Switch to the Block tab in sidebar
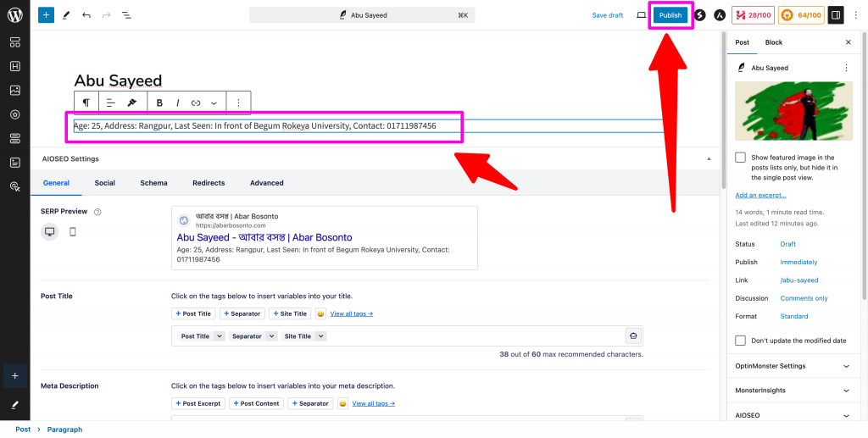 tap(773, 42)
